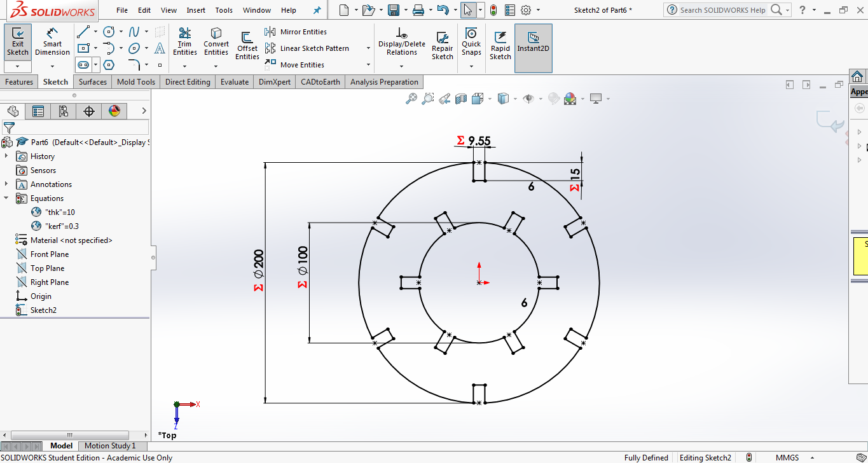
Task: Choose the Spline sketch tool
Action: click(134, 32)
